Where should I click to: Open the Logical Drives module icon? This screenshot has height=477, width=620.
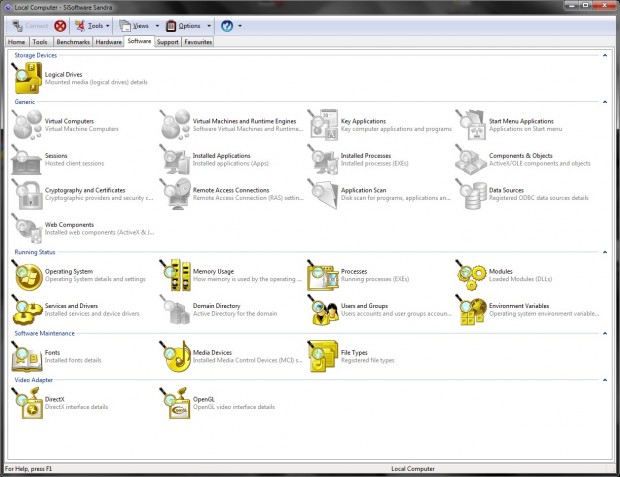tap(27, 78)
